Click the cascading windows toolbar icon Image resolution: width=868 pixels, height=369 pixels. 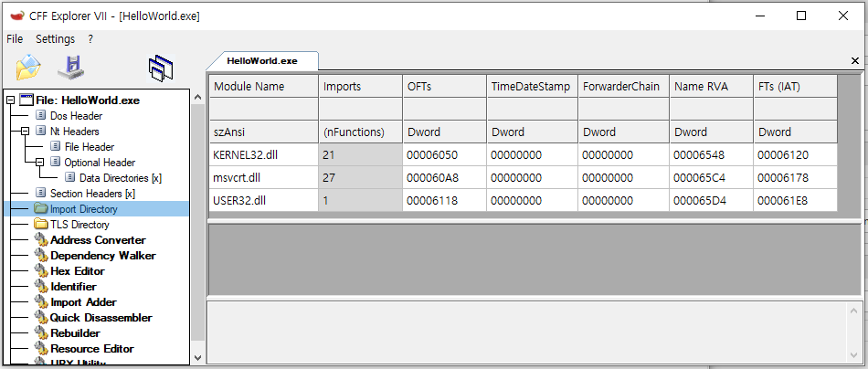tap(161, 69)
